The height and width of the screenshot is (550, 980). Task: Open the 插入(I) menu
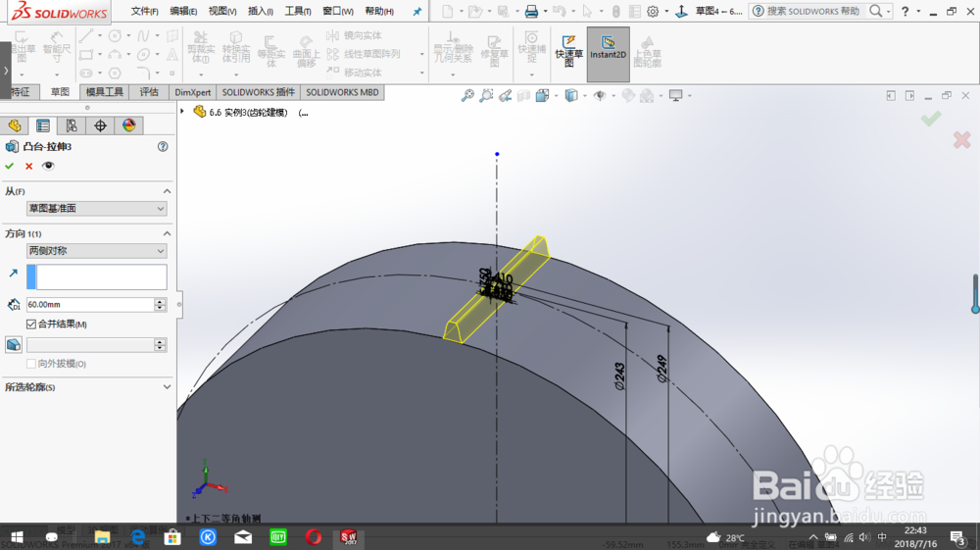pos(260,11)
